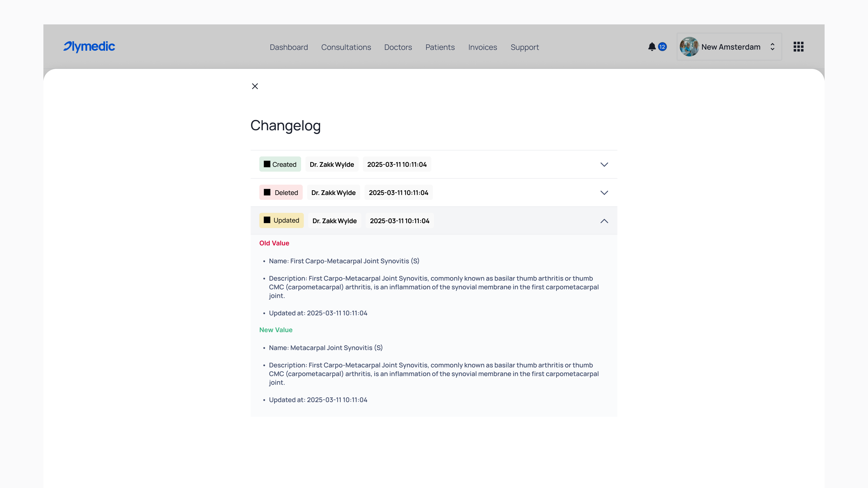The width and height of the screenshot is (868, 488).
Task: Click the New Amsterdam clinic avatar
Action: [689, 47]
